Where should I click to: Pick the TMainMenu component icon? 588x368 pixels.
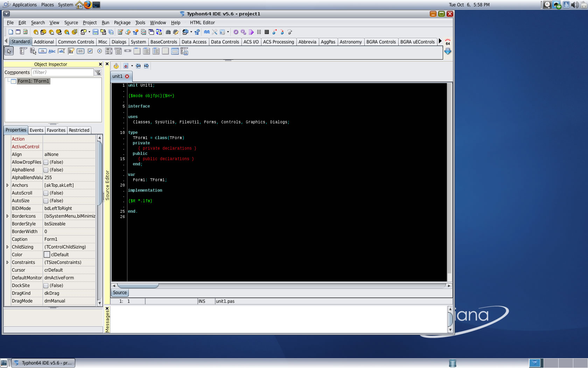(23, 51)
